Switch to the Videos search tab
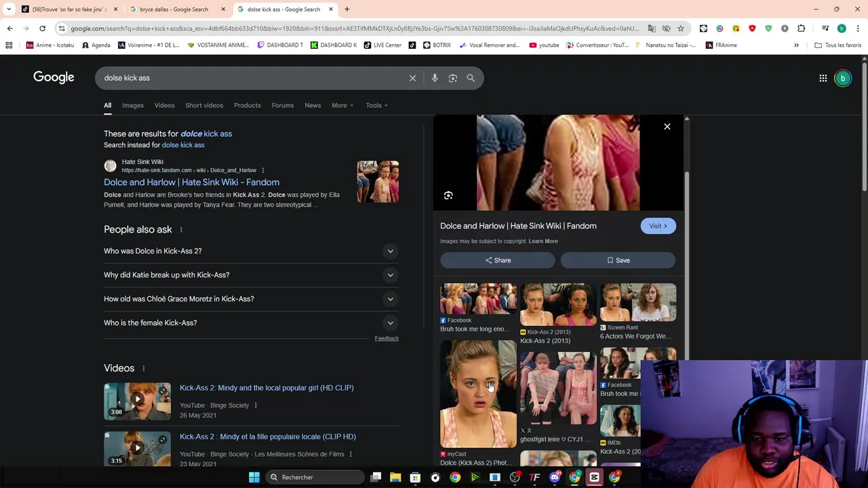This screenshot has width=868, height=488. (164, 105)
